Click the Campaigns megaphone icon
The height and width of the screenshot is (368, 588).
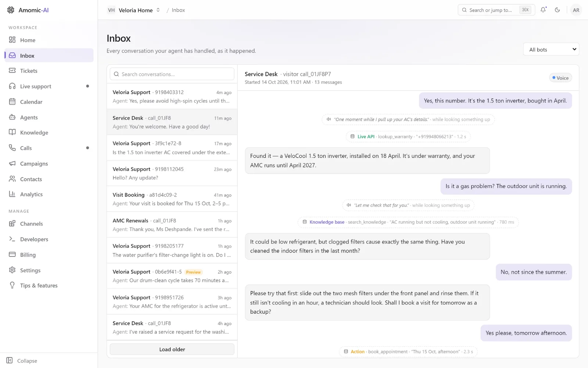tap(12, 163)
